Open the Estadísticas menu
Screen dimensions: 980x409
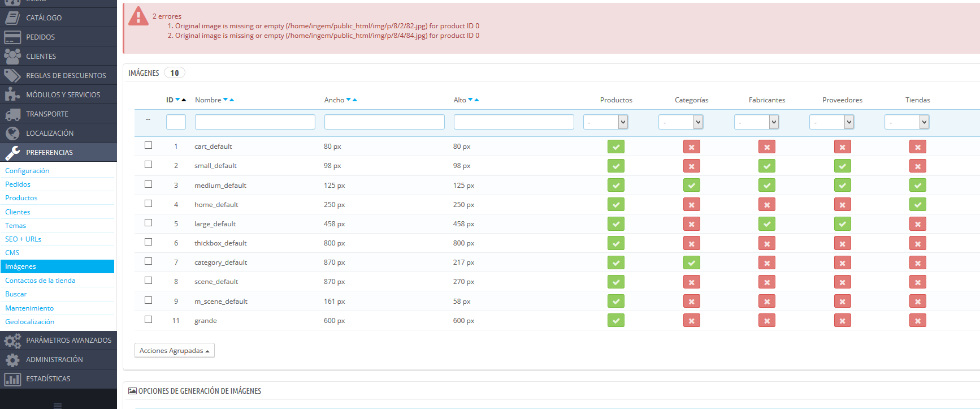point(59,378)
